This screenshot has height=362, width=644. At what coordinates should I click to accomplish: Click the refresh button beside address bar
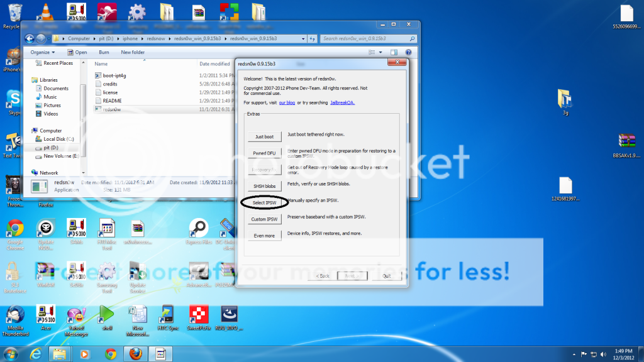coord(312,38)
